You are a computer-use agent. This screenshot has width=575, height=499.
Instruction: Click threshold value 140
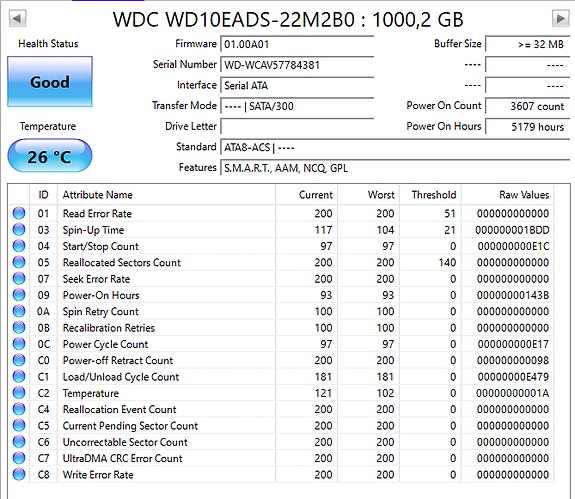[x=447, y=263]
